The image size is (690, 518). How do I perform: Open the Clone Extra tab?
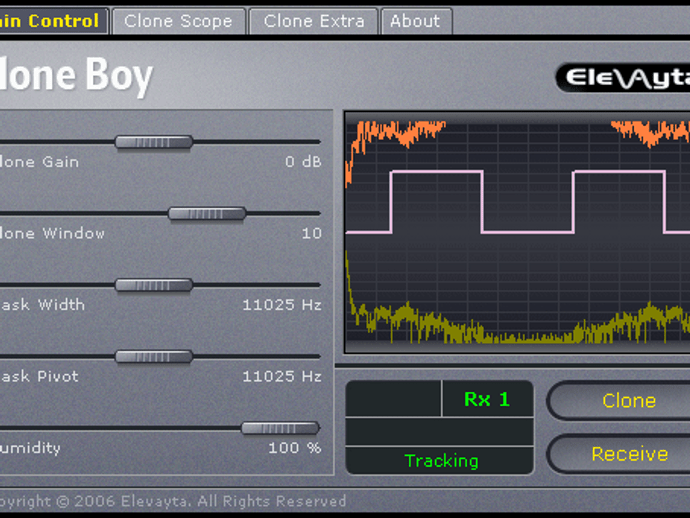coord(314,21)
